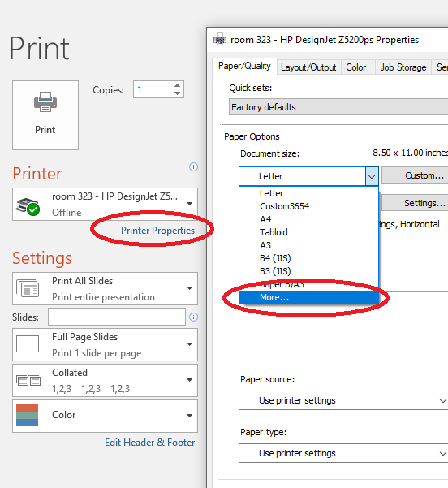The width and height of the screenshot is (448, 488).
Task: Choose Tabloid in the size list
Action: coord(308,232)
